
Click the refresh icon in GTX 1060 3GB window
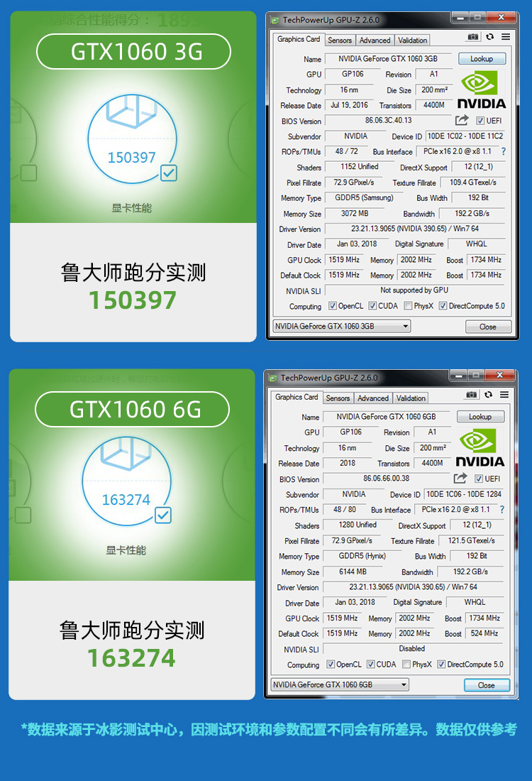[x=489, y=37]
